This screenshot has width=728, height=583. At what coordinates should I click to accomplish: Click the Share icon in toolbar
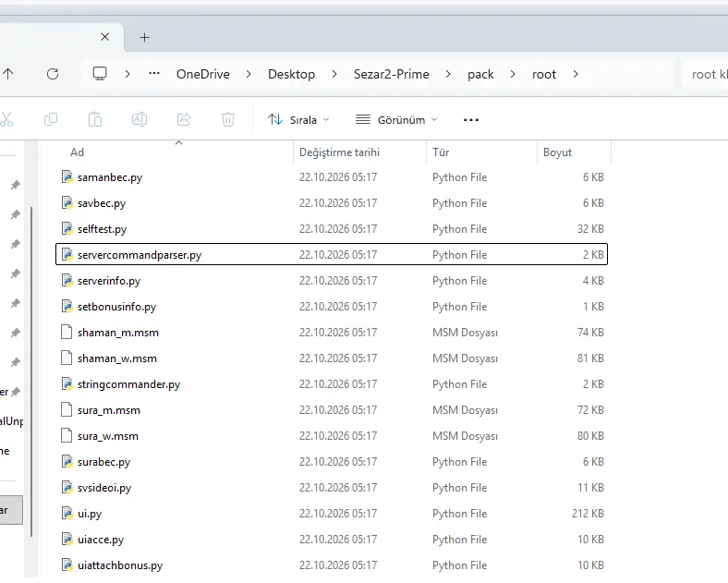184,120
